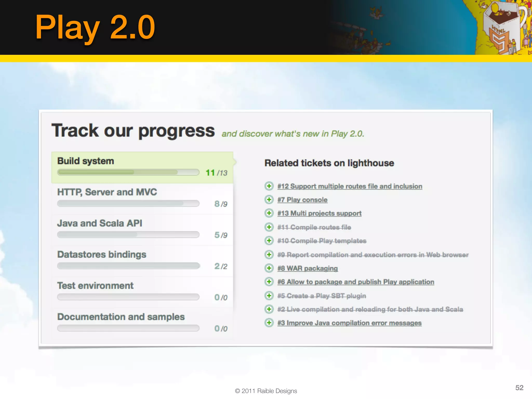This screenshot has height=399, width=532.
Task: Click the Documentation and samples progress bar
Action: click(128, 328)
